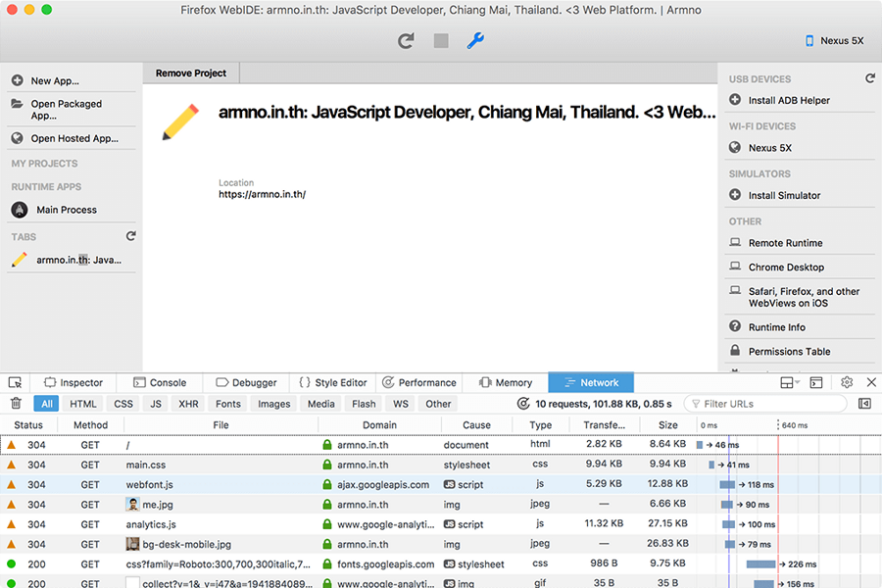Toggle the HTML filter
Viewport: 882px width, 588px height.
point(83,404)
